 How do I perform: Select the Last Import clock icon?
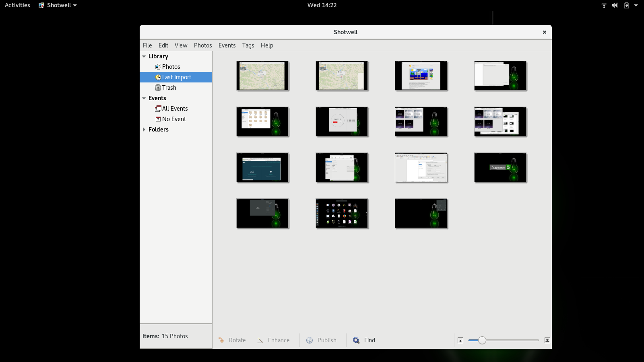(x=158, y=77)
